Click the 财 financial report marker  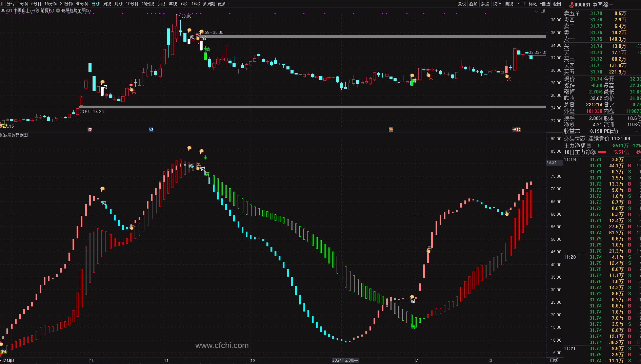pos(151,129)
